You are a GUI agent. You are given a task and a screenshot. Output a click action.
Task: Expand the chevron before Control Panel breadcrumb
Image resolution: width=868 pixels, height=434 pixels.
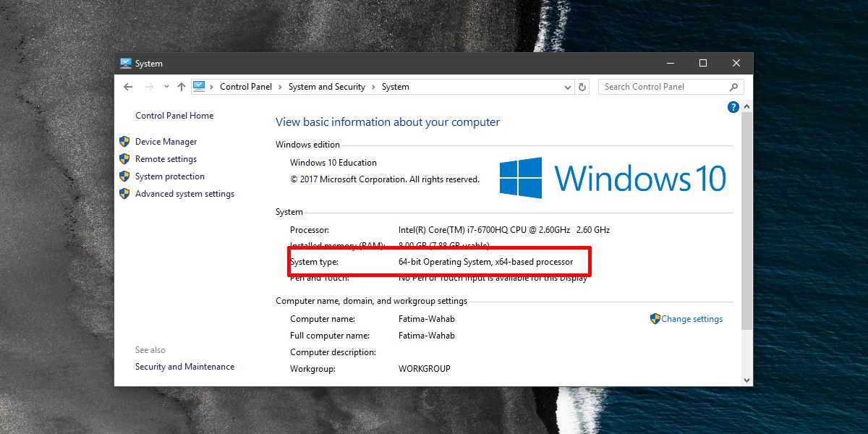212,87
